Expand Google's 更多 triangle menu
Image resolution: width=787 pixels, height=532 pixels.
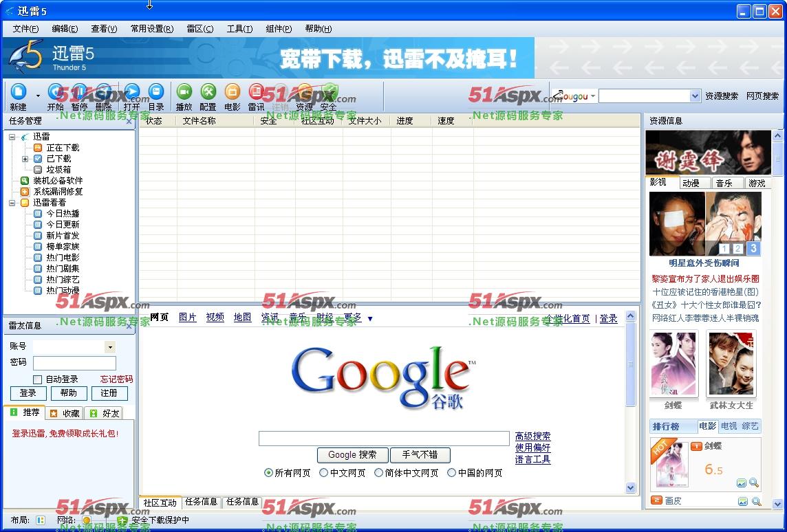[370, 318]
